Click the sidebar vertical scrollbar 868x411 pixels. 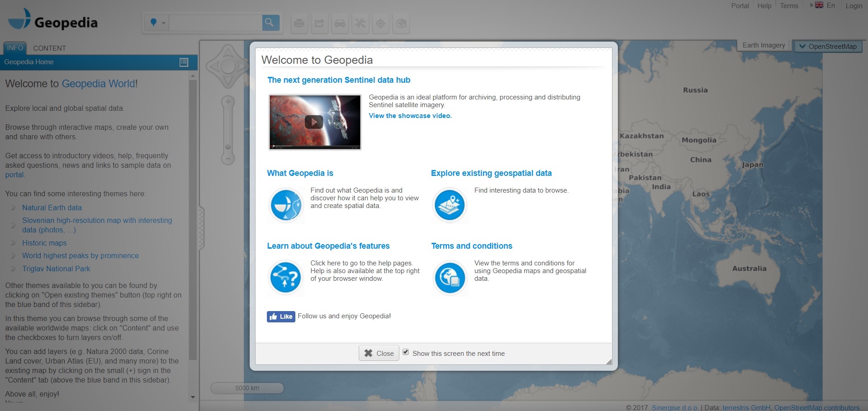click(x=193, y=219)
